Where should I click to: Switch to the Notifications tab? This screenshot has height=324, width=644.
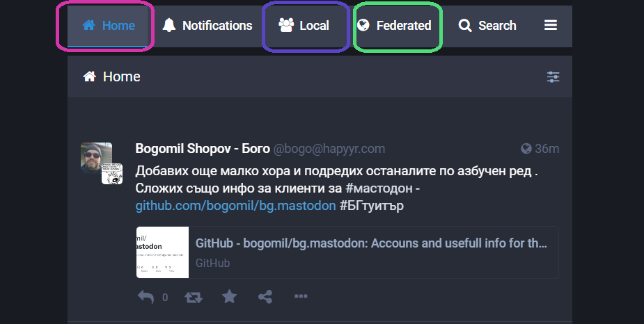click(x=207, y=26)
